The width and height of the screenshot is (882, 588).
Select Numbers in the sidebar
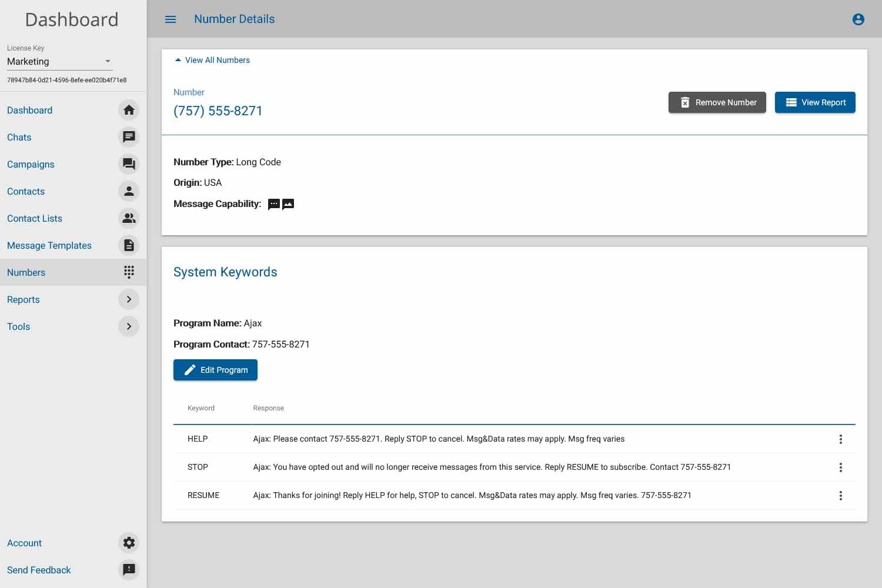point(26,272)
